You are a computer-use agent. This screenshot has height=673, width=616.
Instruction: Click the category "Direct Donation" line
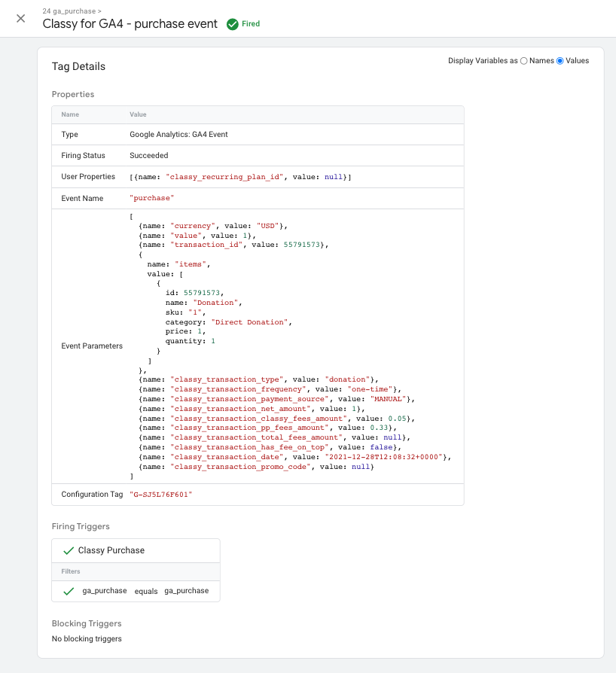pos(229,322)
